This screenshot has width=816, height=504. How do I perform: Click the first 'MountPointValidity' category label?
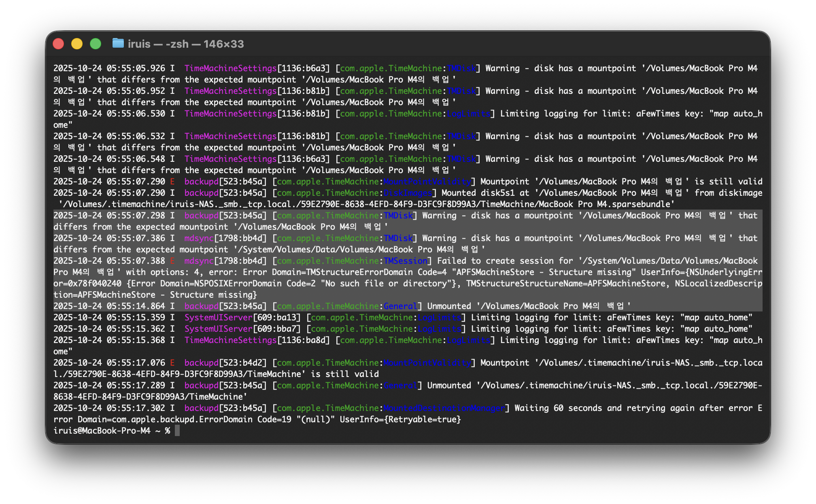427,182
